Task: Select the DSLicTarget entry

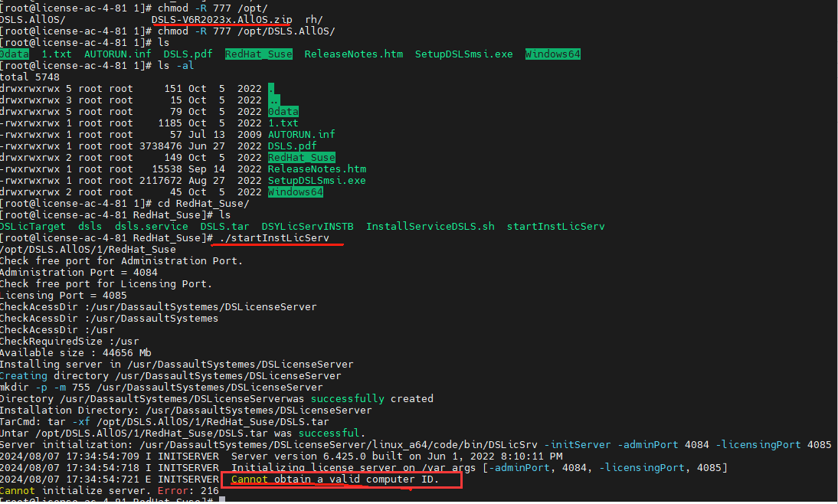Action: tap(33, 226)
